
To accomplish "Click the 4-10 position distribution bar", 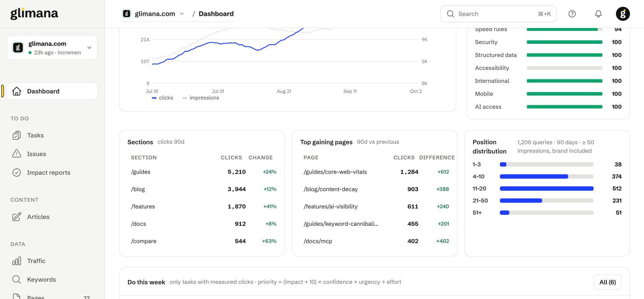I will [x=547, y=177].
